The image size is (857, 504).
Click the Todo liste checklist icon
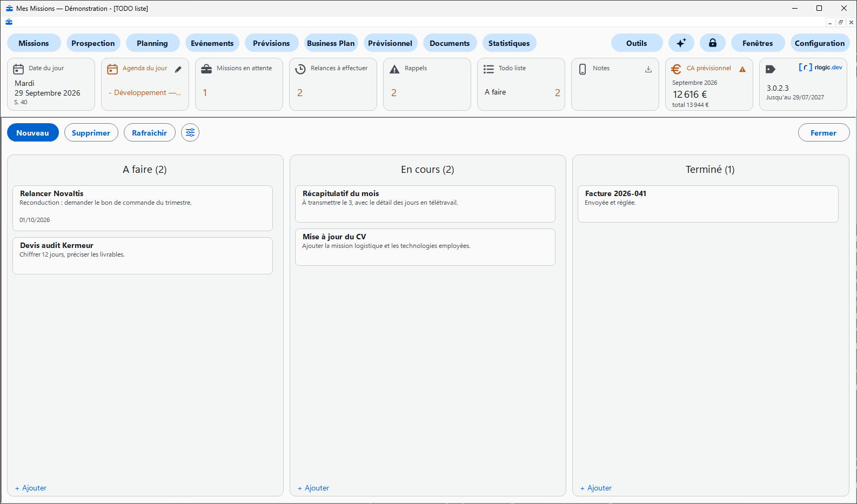(488, 69)
